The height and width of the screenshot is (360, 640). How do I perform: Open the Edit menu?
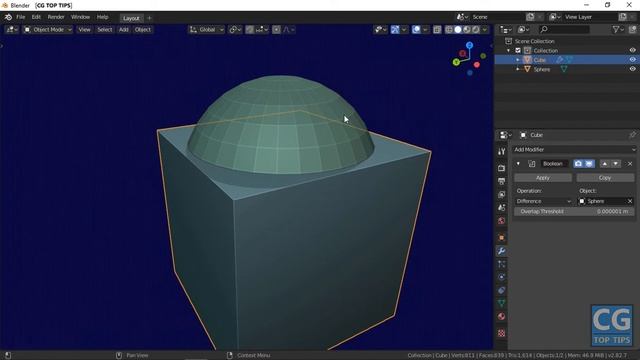(x=36, y=17)
